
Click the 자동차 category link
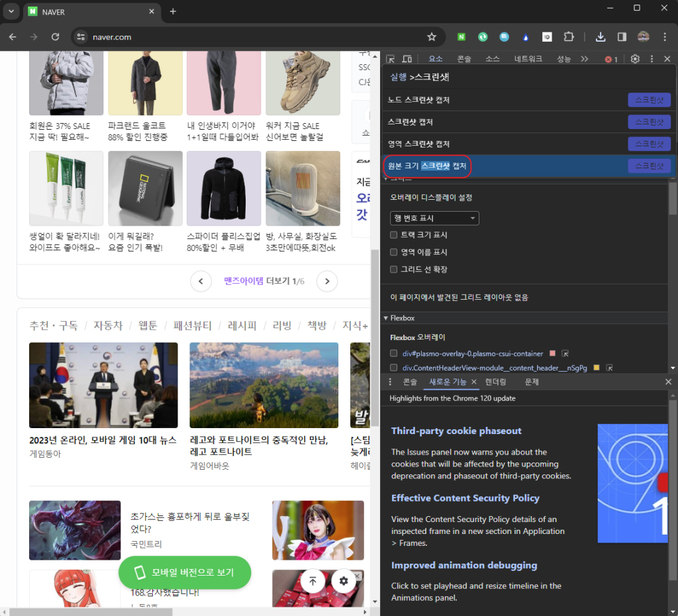click(x=108, y=326)
